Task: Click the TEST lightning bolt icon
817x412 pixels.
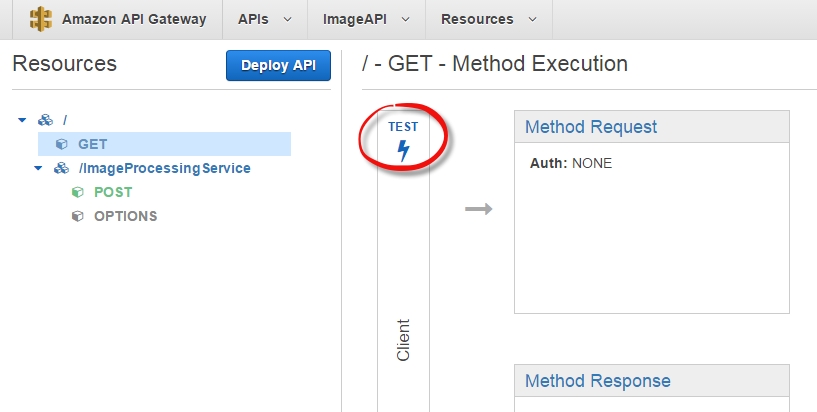Action: pos(403,151)
